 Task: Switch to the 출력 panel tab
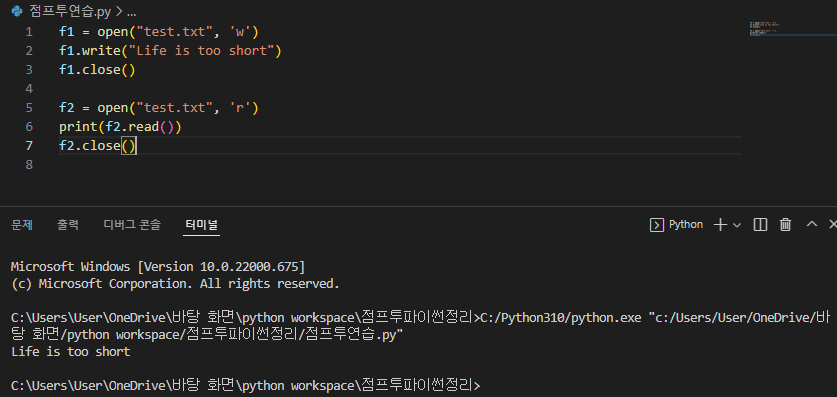coord(68,225)
